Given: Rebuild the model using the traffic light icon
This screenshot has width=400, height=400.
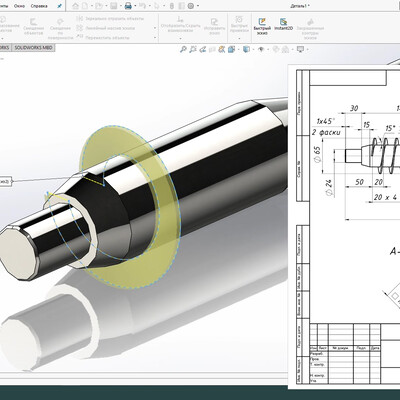Looking at the screenshot, I should point(172,6).
